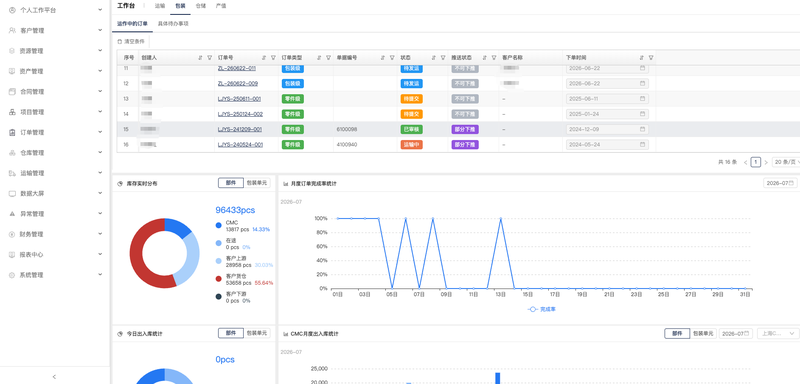Collapse the sidebar with the left arrow
This screenshot has height=384, width=800.
[x=55, y=377]
